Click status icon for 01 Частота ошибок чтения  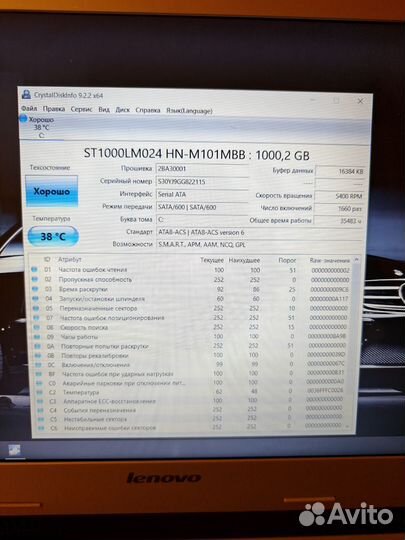coord(34,269)
